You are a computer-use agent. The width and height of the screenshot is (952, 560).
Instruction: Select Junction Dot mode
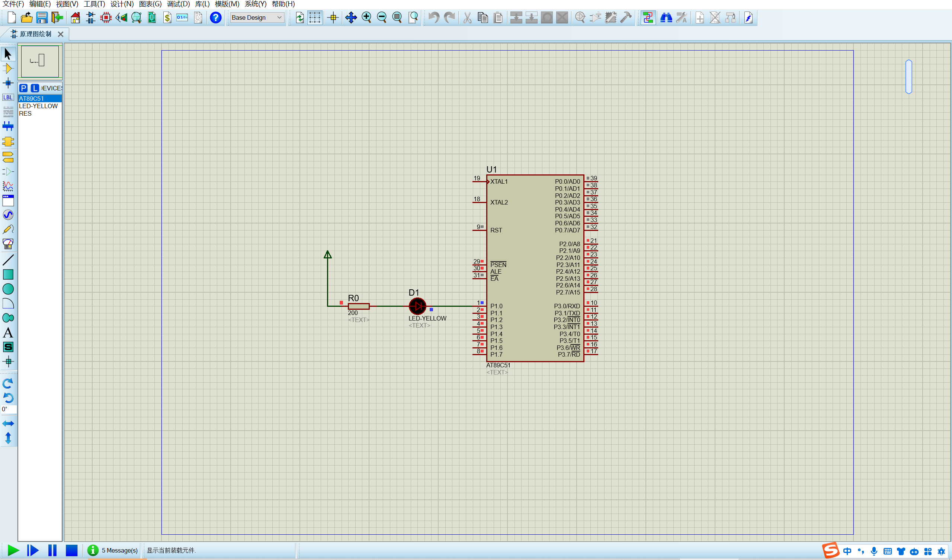coord(8,83)
